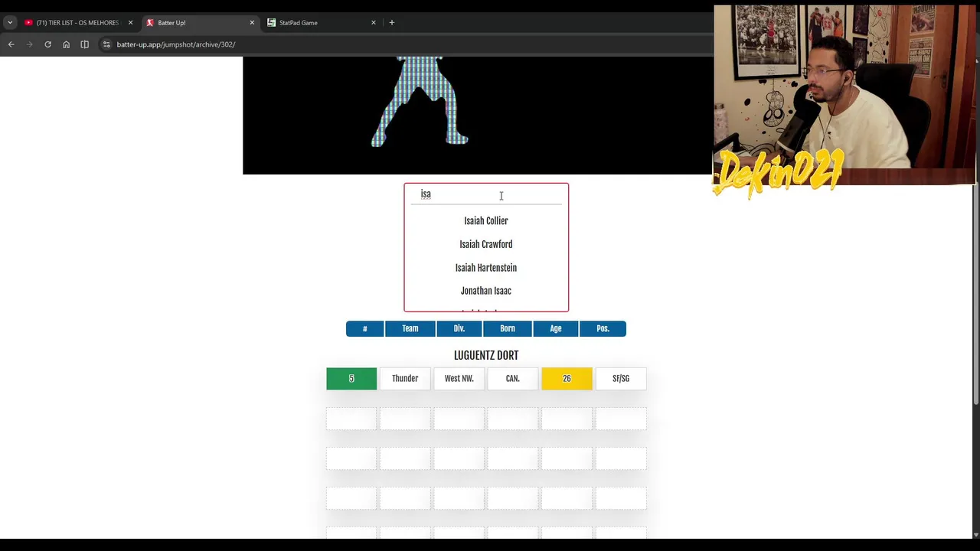Click the West NW. division cell
This screenshot has height=551, width=980.
coord(459,379)
